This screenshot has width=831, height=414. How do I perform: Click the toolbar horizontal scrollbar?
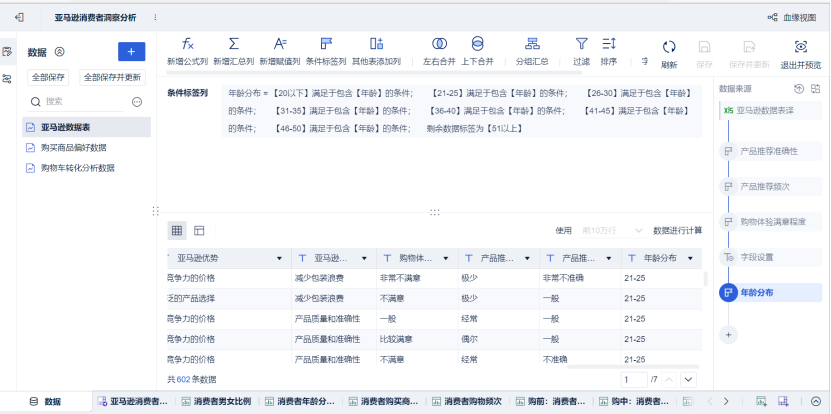click(x=374, y=72)
